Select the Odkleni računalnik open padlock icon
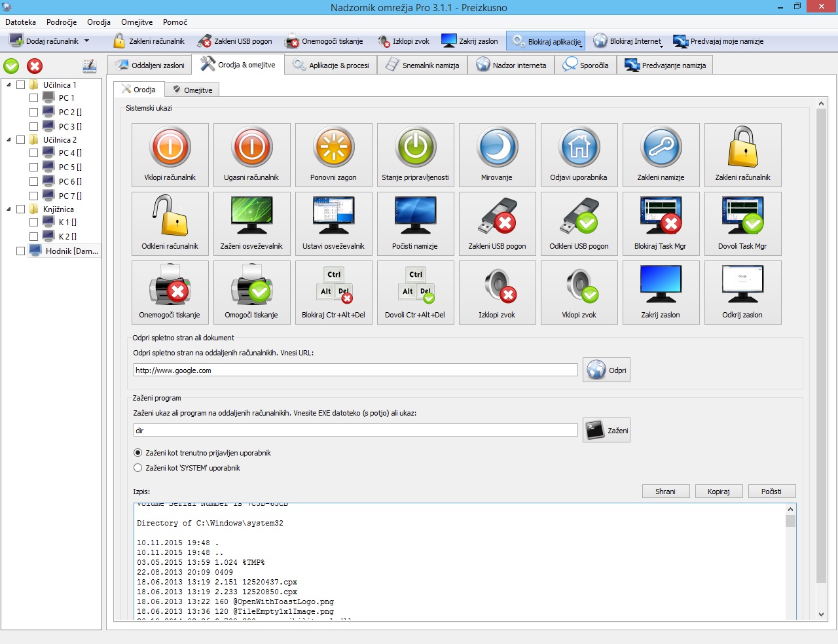Viewport: 838px width, 644px height. [170, 217]
